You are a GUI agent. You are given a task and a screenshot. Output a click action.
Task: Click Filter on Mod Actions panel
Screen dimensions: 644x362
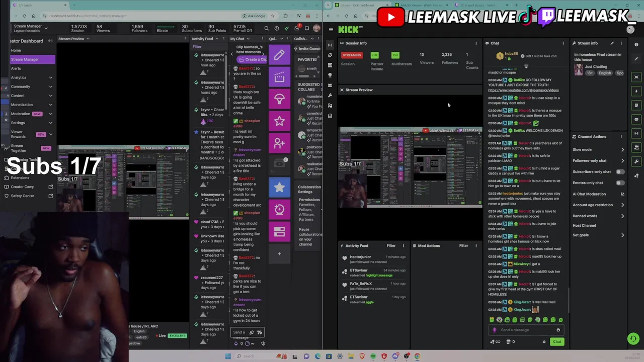click(x=463, y=246)
